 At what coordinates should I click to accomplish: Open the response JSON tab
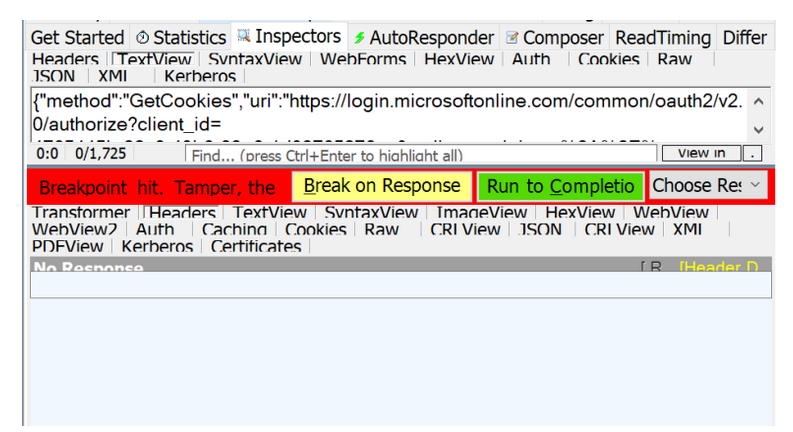point(540,229)
